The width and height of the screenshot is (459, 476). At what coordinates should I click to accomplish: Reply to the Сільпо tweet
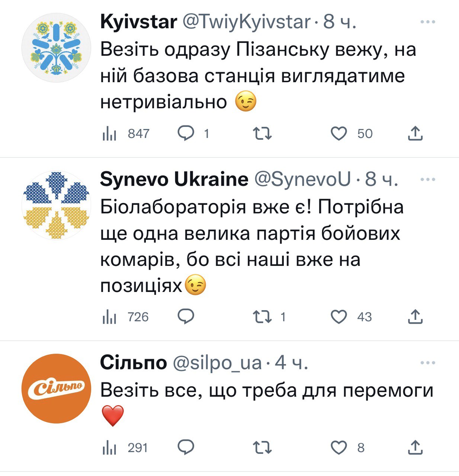point(186,447)
